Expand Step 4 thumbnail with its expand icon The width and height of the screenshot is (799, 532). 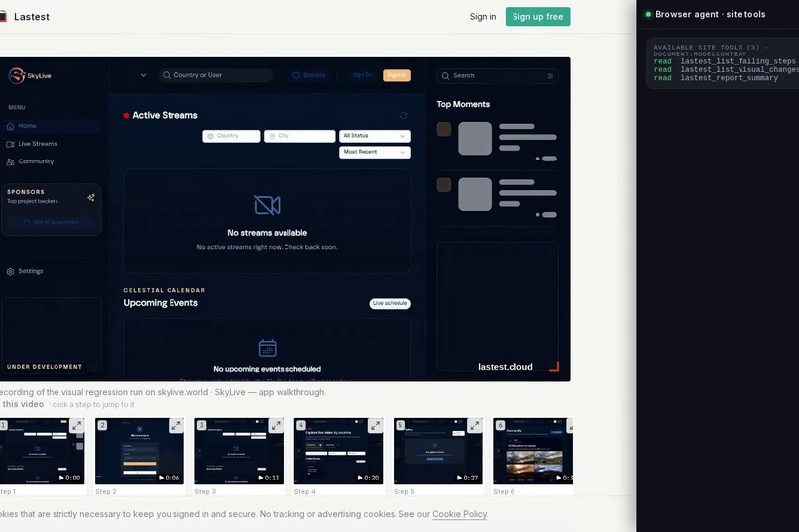click(375, 426)
